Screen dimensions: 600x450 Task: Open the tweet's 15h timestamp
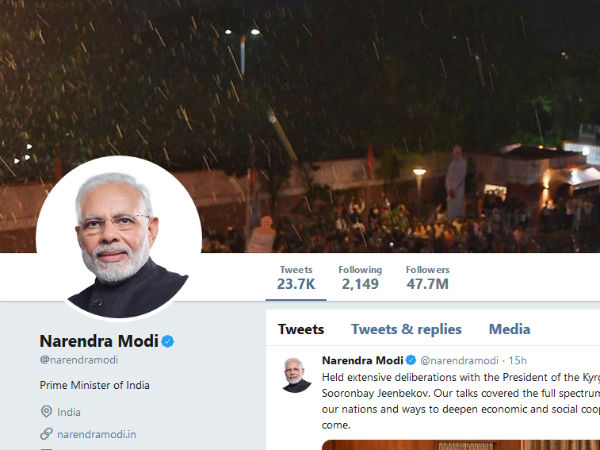[517, 360]
